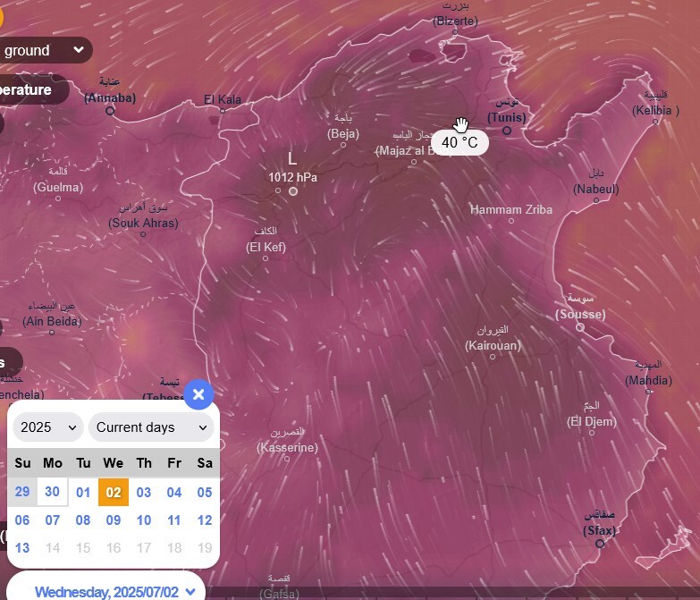Close the calendar popup with the X button
700x600 pixels.
198,394
